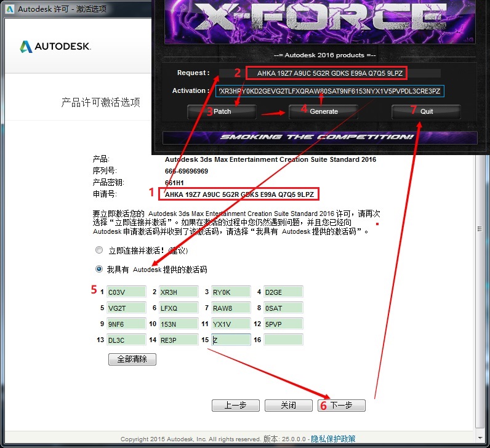Go back with the 上一步 button
This screenshot has width=490, height=448.
pos(235,406)
